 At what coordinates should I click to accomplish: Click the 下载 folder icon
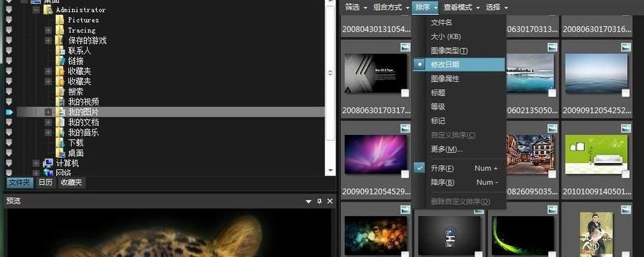[x=60, y=142]
